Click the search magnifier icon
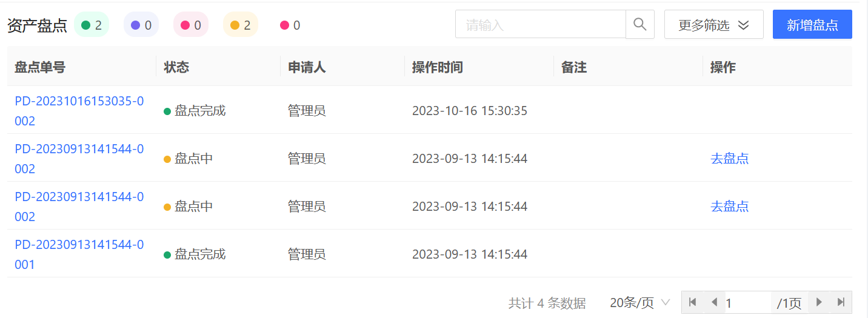The width and height of the screenshot is (868, 318). 639,24
